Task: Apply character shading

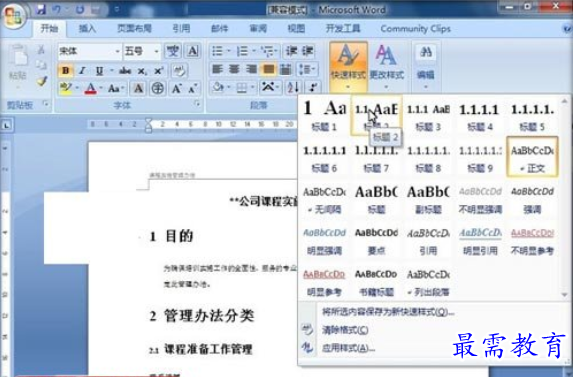Action: 138,88
